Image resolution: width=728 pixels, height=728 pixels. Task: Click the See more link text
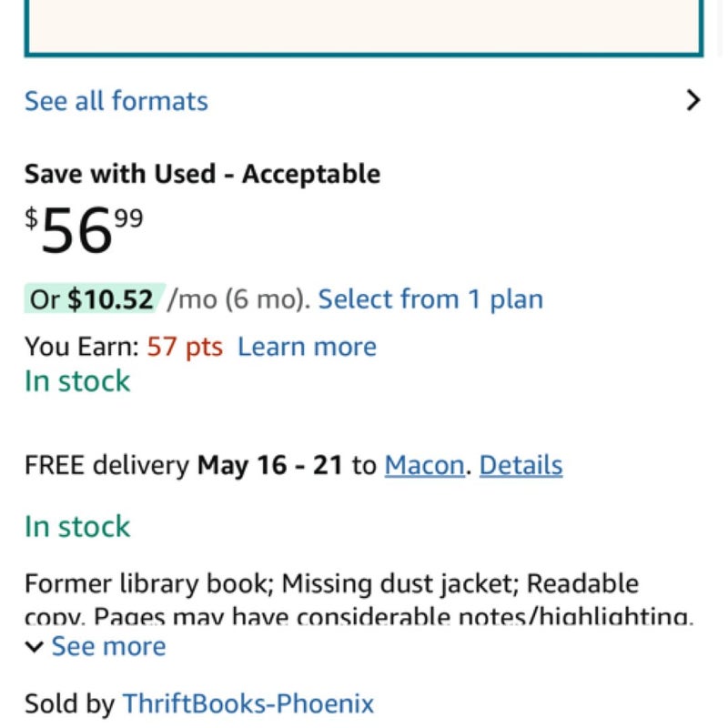point(108,646)
